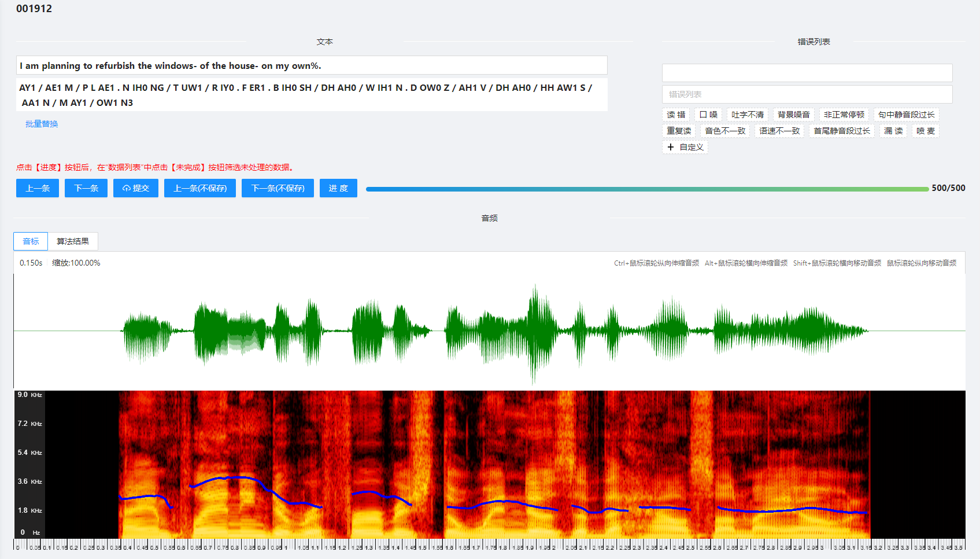This screenshot has height=559, width=980.
Task: Select the 读错 error tag
Action: [676, 115]
